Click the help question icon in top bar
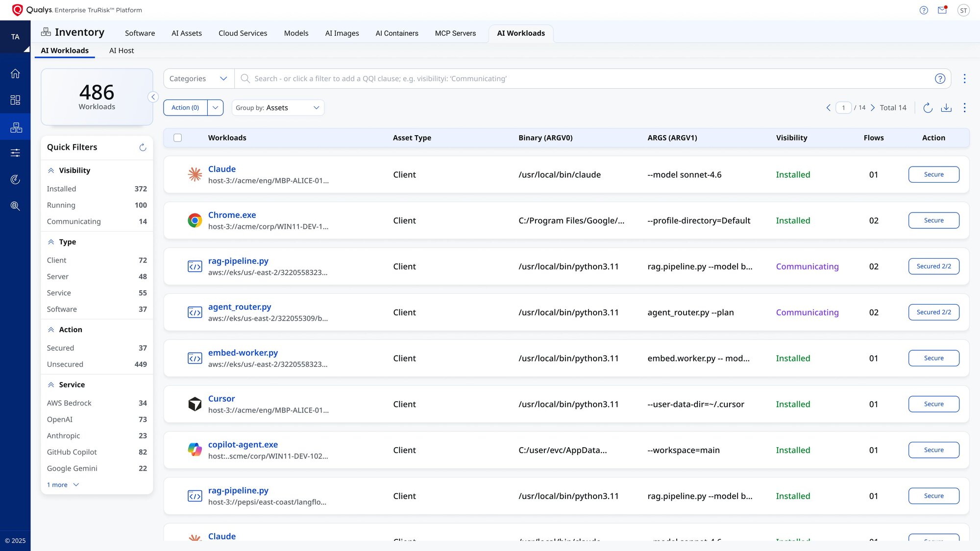The width and height of the screenshot is (980, 551). (x=924, y=10)
